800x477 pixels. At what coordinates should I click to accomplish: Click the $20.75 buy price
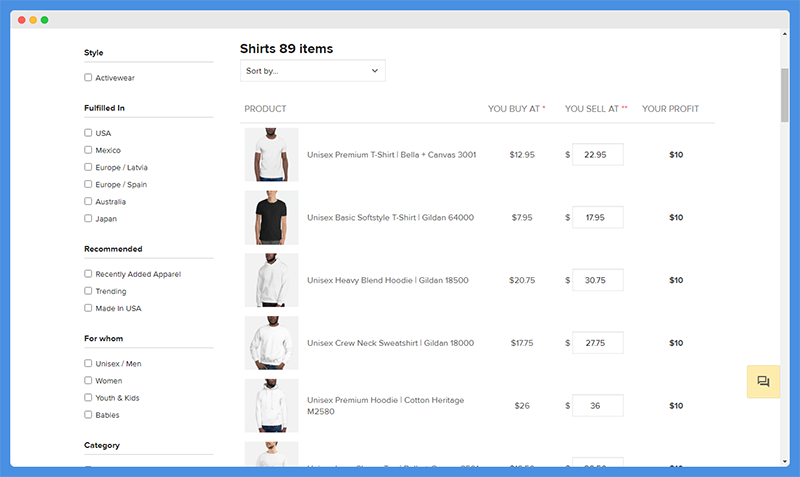tap(522, 280)
